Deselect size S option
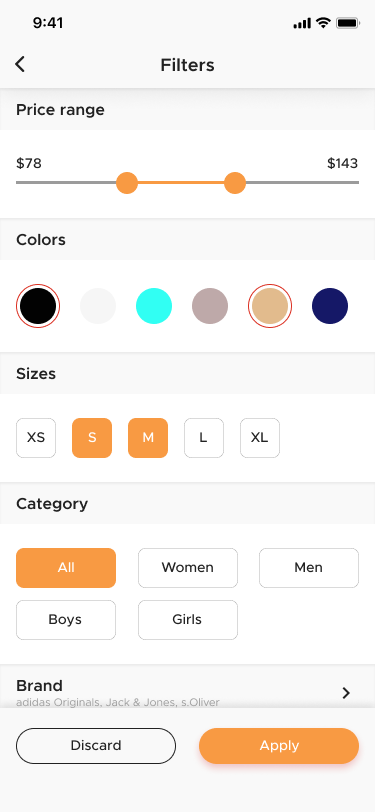Image resolution: width=375 pixels, height=812 pixels. coord(92,438)
